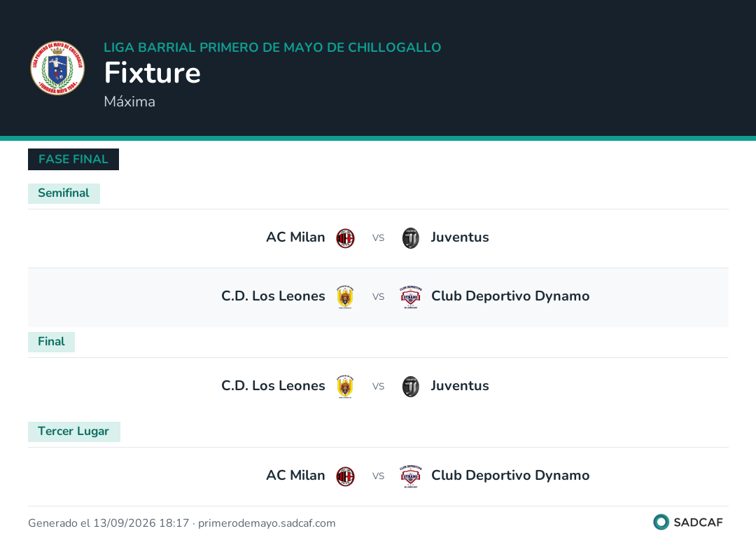Click C.D. Los Leones crest in Final
This screenshot has height=559, width=756.
[345, 387]
